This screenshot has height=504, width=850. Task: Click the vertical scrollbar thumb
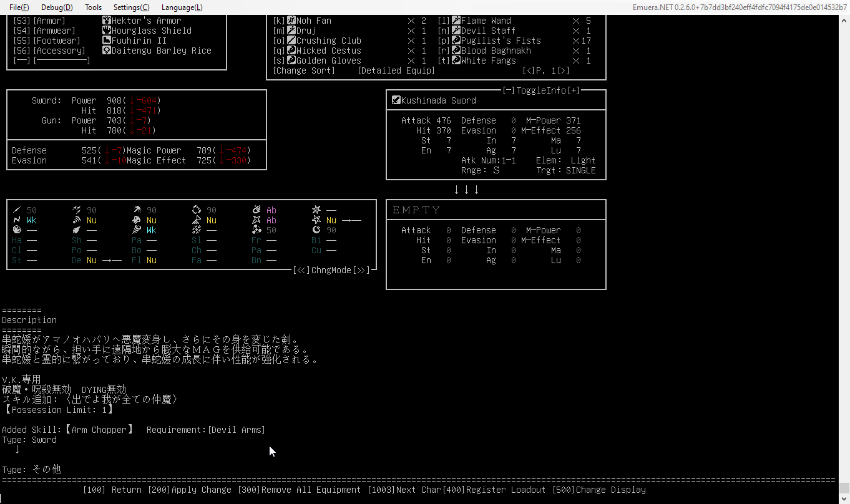coord(844,488)
